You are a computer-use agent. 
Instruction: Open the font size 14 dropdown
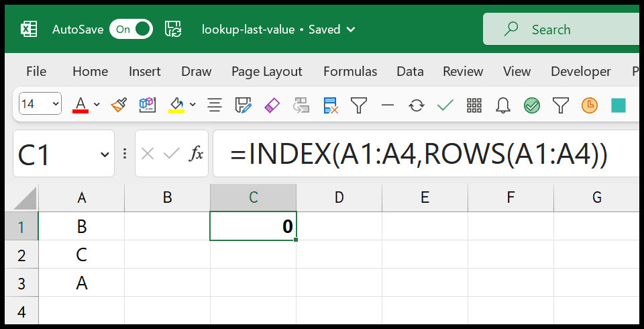[x=40, y=103]
